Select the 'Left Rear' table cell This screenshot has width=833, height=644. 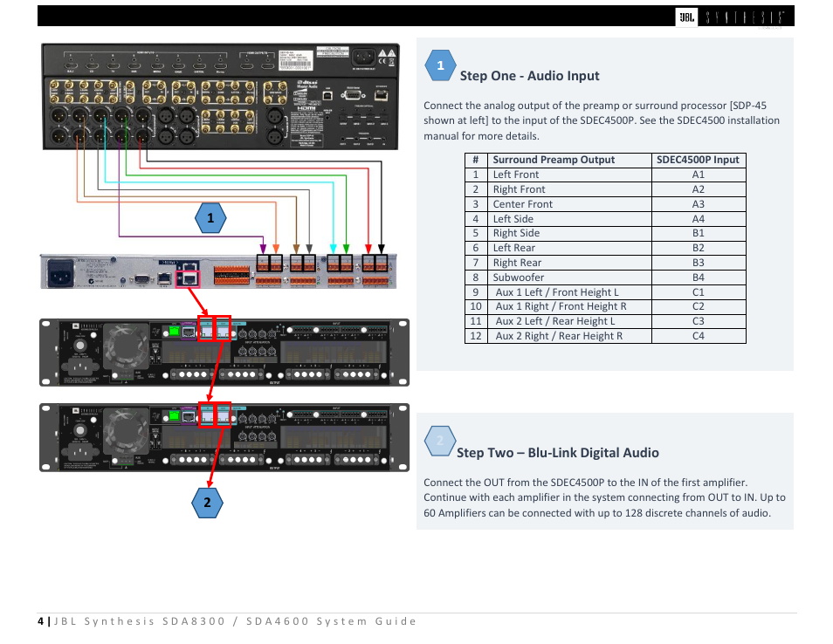(569, 248)
